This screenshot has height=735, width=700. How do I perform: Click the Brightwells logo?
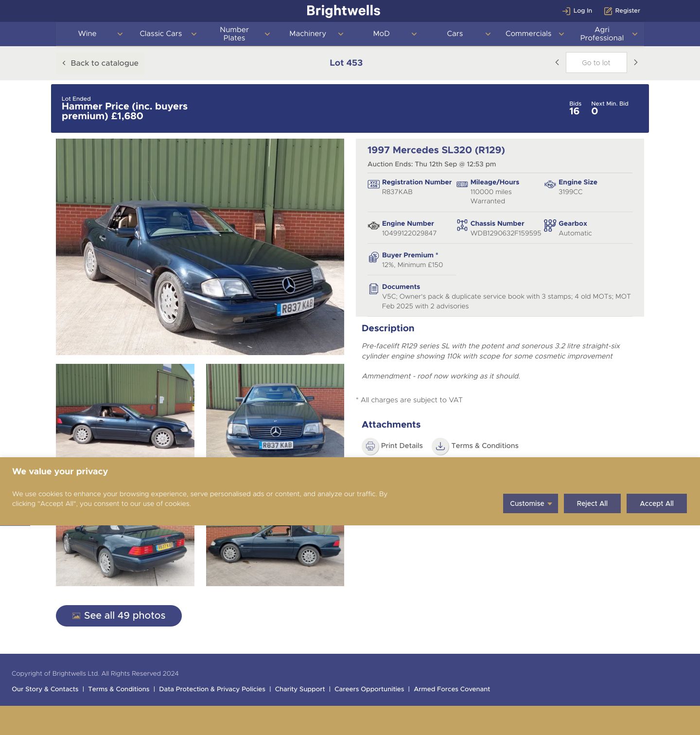(344, 11)
